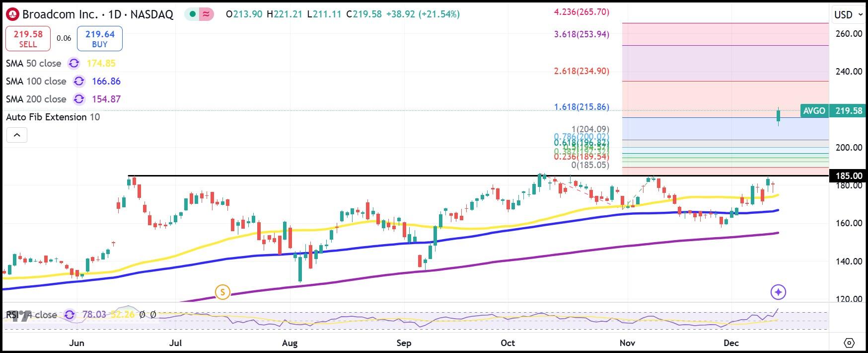Image resolution: width=868 pixels, height=353 pixels.
Task: Click the SMA 100 refresh icon
Action: click(x=79, y=81)
